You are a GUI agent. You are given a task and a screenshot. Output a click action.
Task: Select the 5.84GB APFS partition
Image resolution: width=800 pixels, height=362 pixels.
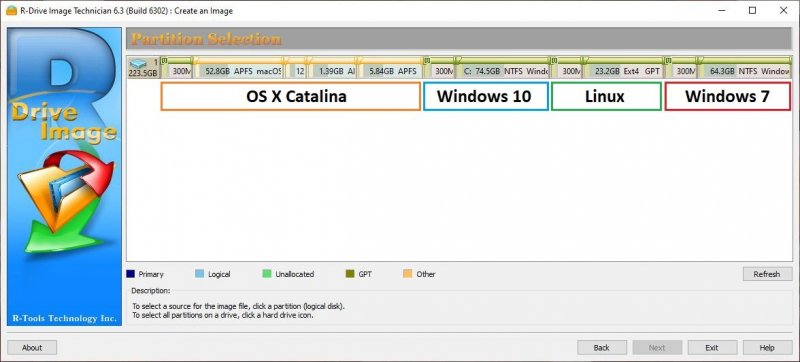click(x=390, y=68)
